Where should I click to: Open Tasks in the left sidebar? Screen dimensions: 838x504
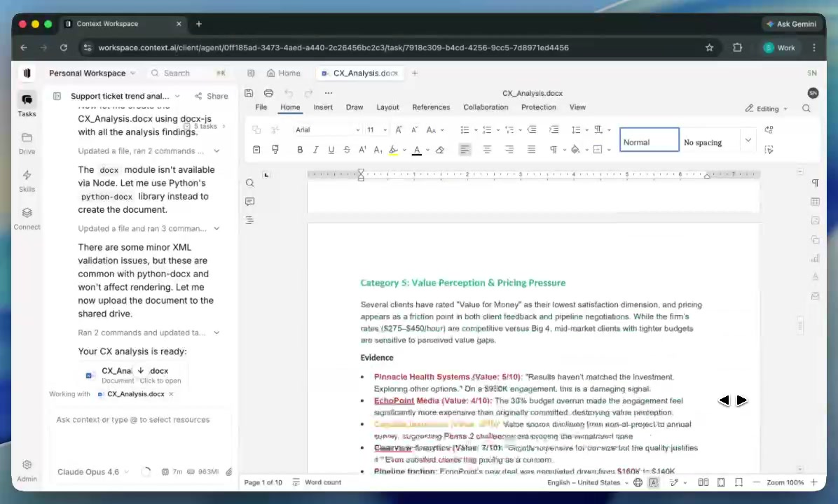pos(27,104)
